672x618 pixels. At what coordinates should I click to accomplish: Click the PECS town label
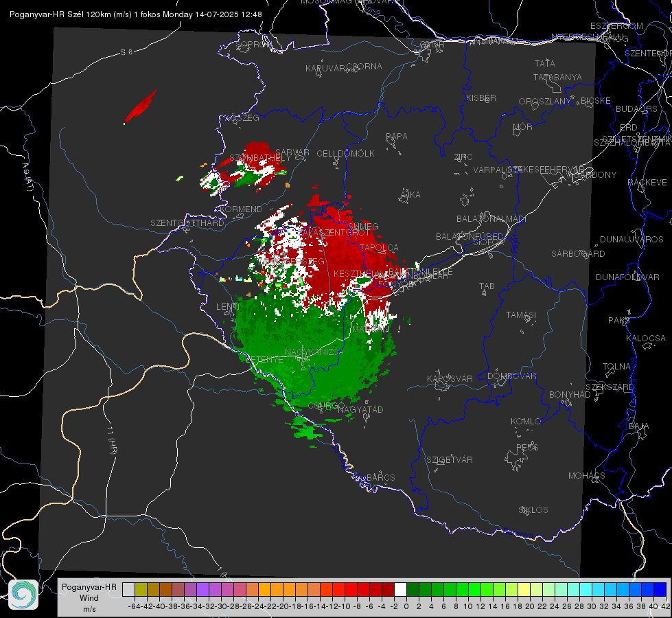point(526,447)
